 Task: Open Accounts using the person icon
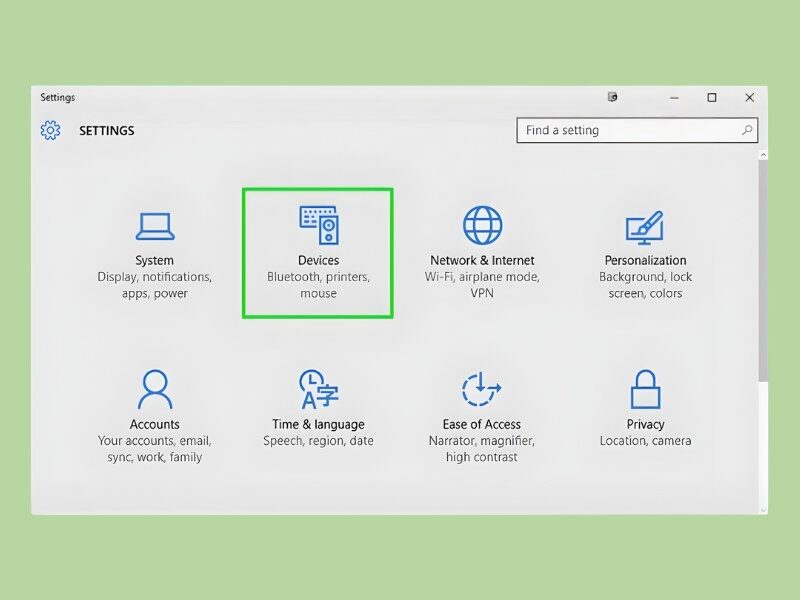click(x=155, y=389)
